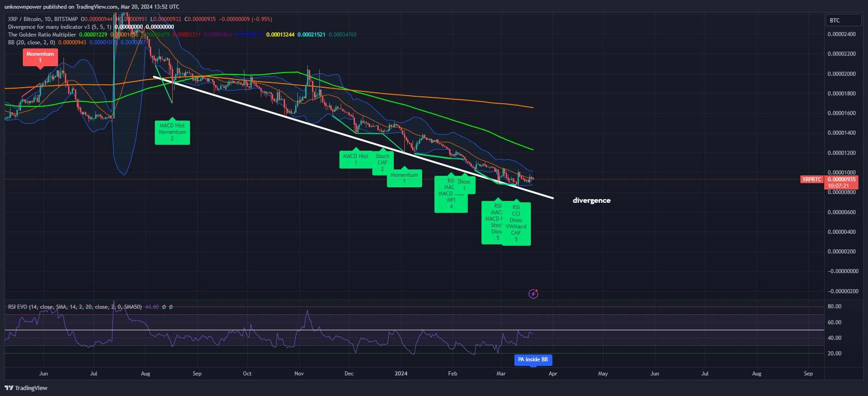Click the yellow 0.00013244 multiplier value

(x=280, y=35)
